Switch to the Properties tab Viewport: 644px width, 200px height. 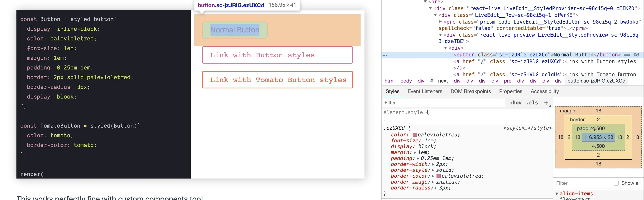click(511, 91)
